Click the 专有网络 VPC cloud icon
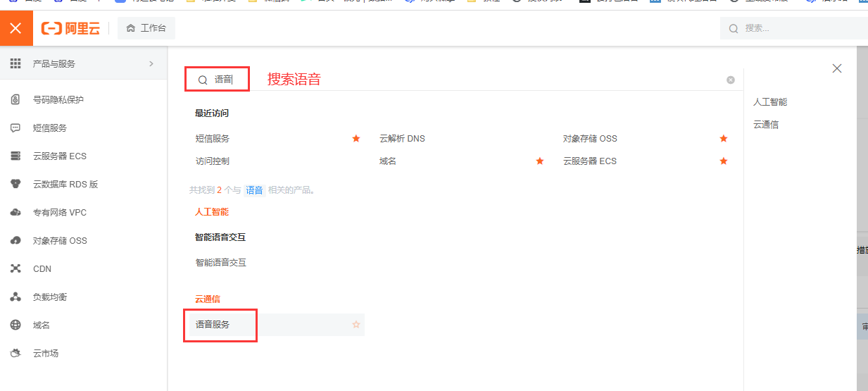Image resolution: width=868 pixels, height=391 pixels. pos(15,213)
